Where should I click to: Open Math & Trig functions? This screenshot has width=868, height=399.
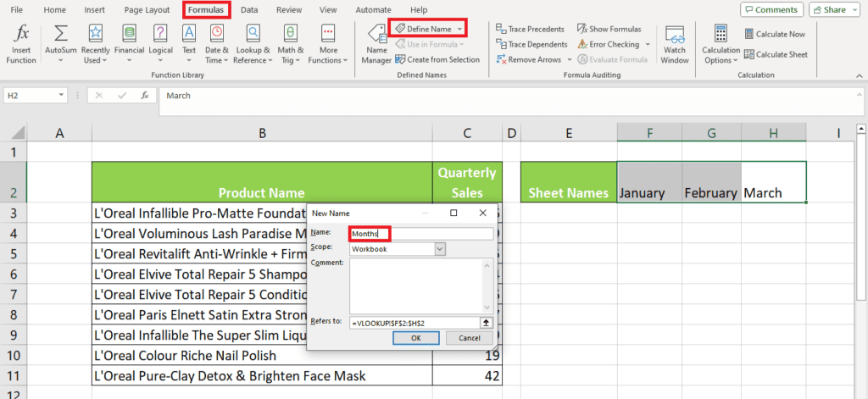(x=290, y=44)
